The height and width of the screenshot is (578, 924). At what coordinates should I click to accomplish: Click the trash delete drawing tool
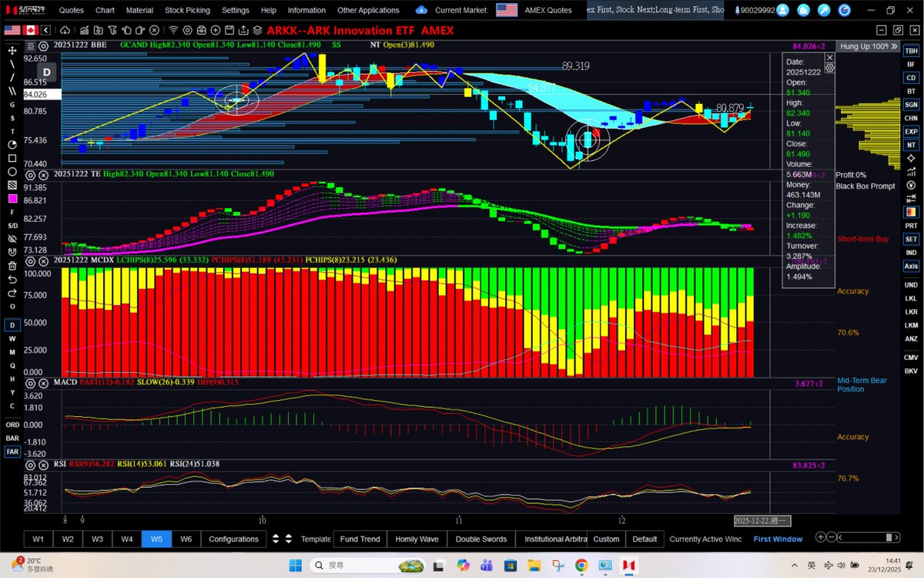click(x=12, y=265)
